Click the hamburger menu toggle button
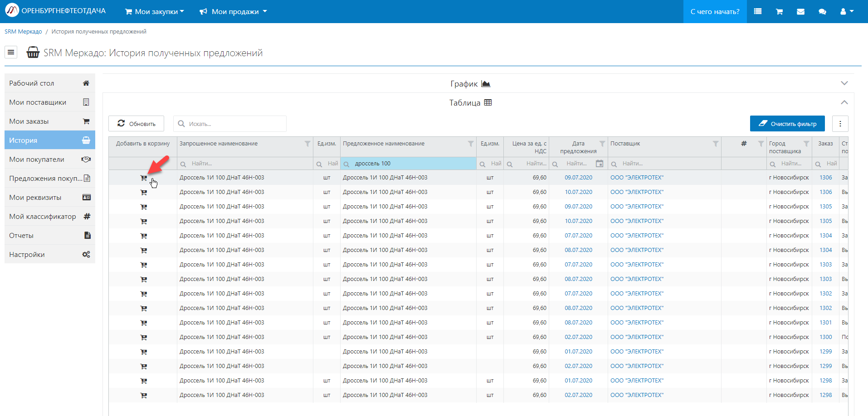 point(11,53)
